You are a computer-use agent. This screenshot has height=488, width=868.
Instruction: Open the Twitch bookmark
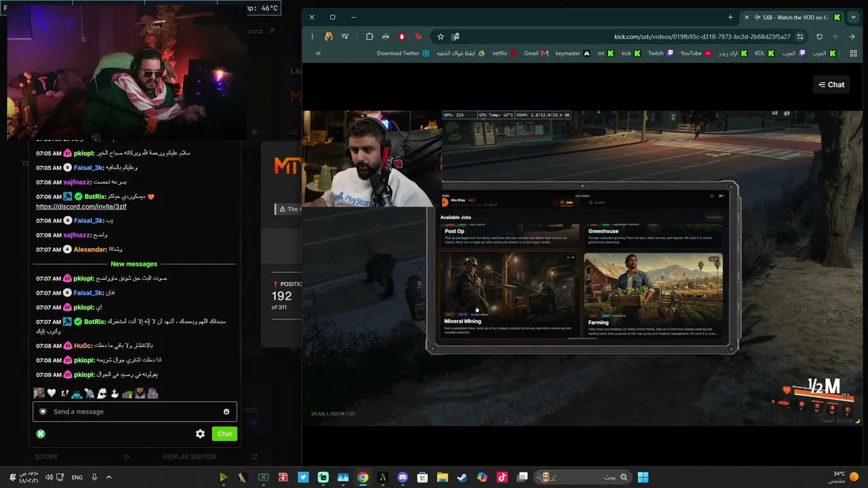660,53
